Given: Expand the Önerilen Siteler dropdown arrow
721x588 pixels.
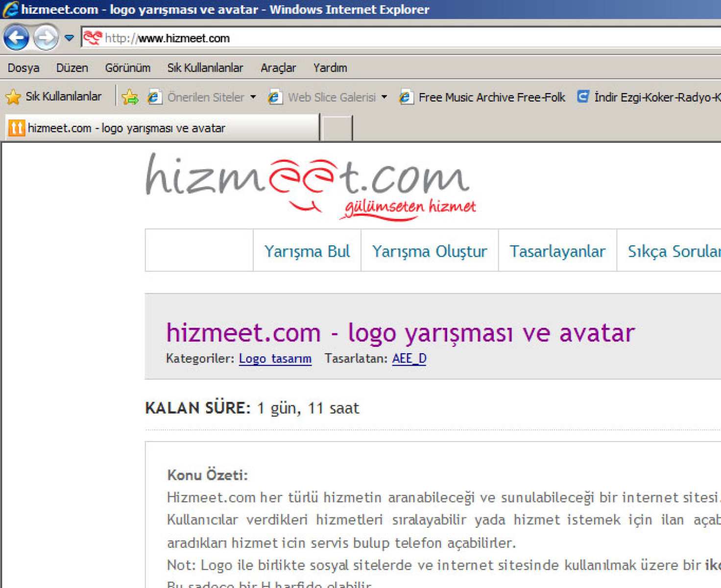Looking at the screenshot, I should [x=253, y=97].
